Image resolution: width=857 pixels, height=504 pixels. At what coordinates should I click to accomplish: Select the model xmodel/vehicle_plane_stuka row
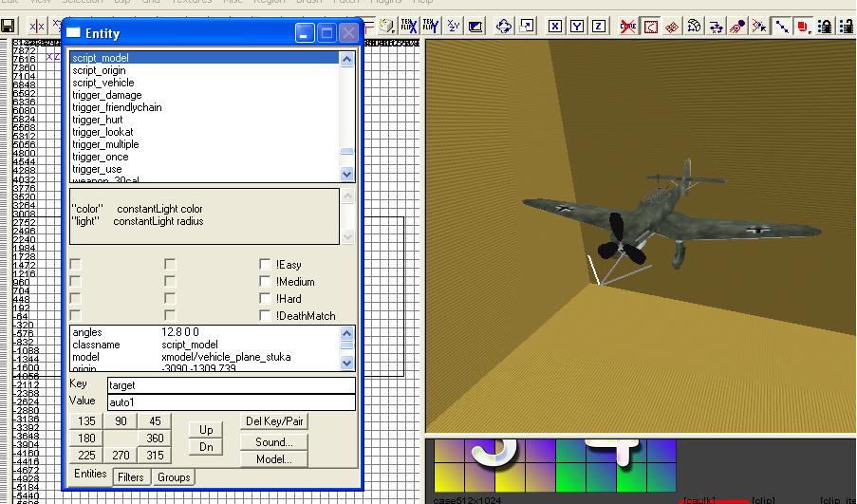pyautogui.click(x=205, y=357)
